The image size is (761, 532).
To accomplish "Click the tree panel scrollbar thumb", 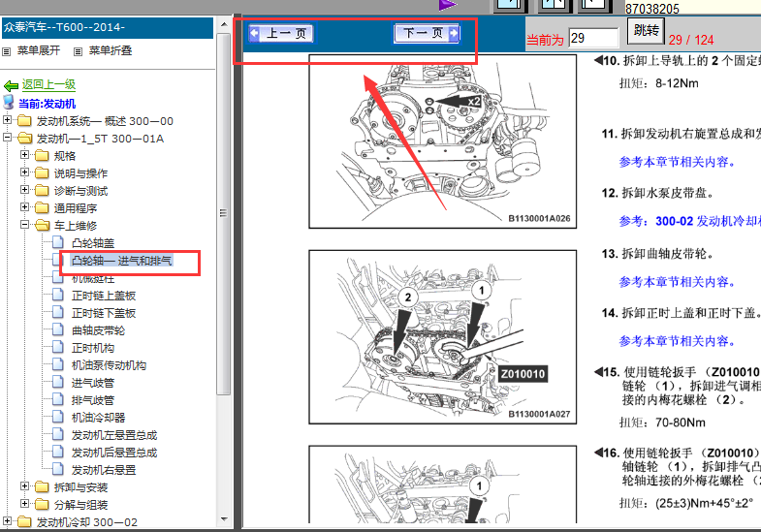I will point(224,214).
